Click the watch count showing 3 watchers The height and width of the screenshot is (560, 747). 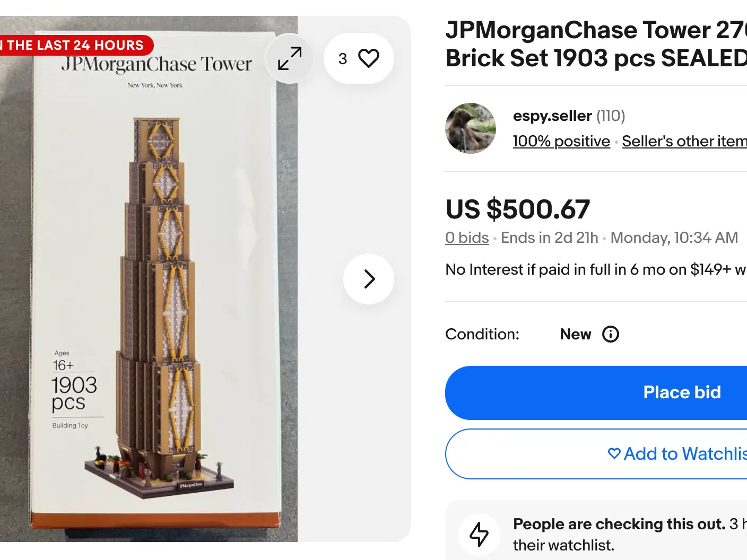(343, 58)
